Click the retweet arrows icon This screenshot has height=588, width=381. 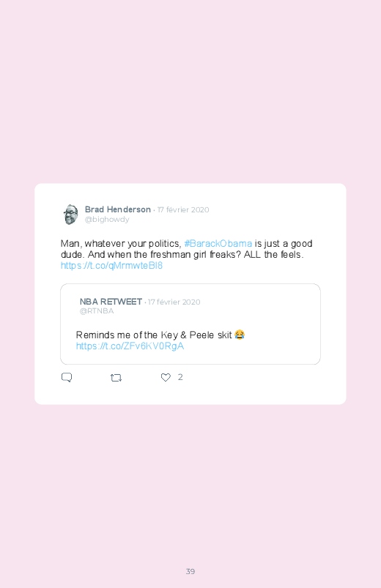(116, 378)
